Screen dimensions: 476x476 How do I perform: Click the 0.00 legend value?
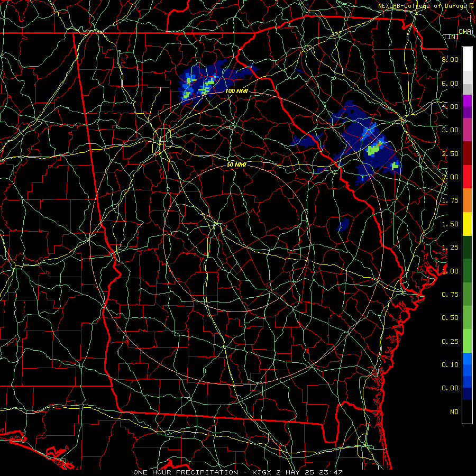coord(450,388)
